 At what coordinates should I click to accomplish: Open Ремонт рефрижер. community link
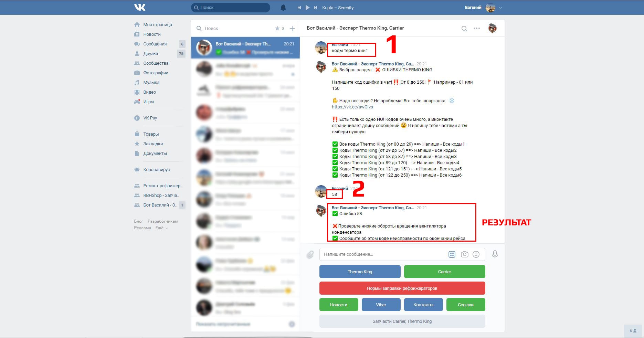(x=162, y=186)
